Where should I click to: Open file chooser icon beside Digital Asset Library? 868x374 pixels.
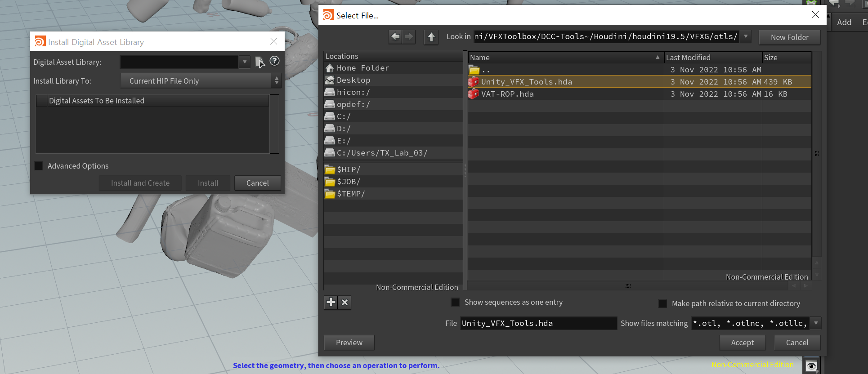click(260, 62)
